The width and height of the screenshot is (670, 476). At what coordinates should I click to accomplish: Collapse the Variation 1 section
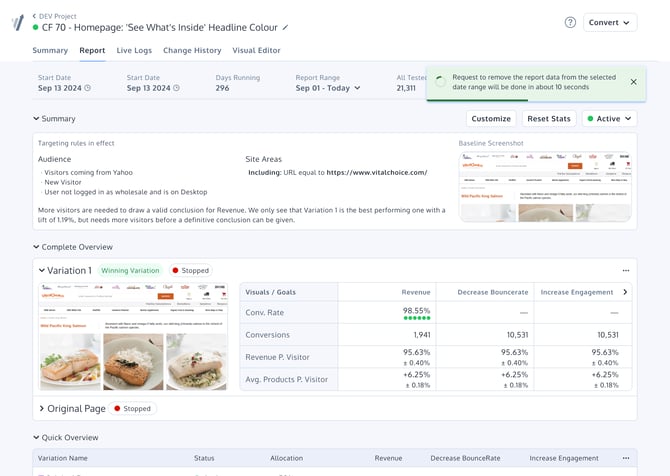click(x=41, y=270)
